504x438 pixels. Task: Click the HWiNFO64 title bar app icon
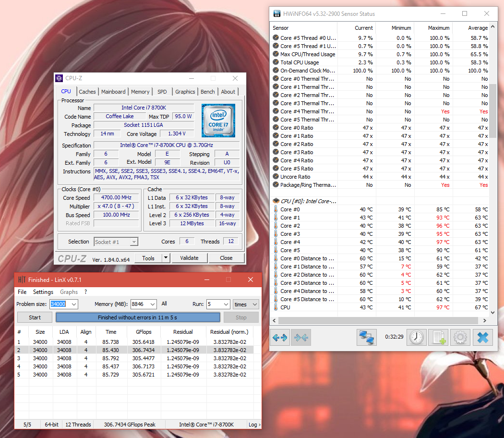click(x=277, y=13)
